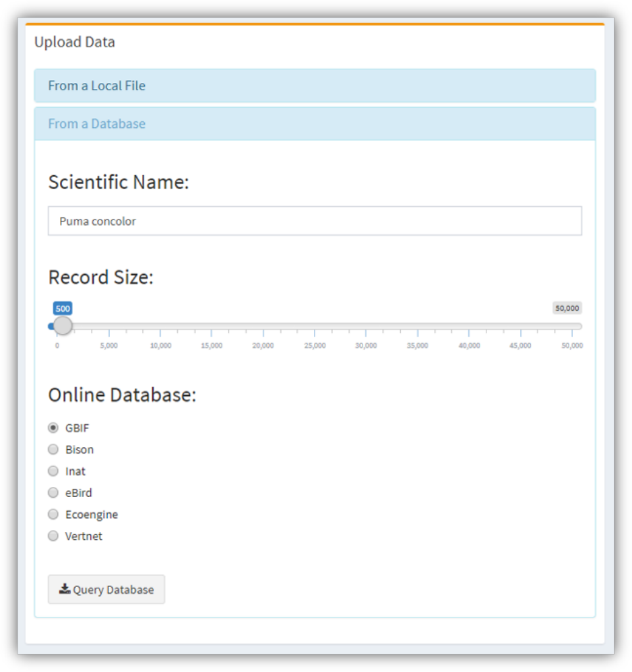Click the download icon on Query Database
632x672 pixels.
point(65,589)
